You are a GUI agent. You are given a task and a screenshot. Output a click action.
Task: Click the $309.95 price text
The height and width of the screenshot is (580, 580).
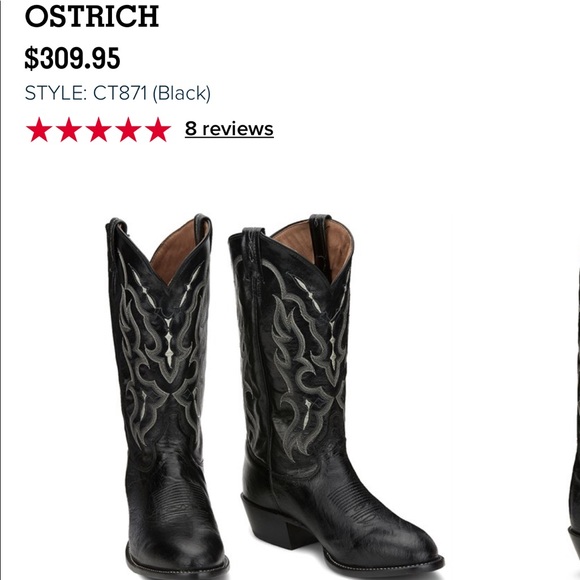(72, 58)
